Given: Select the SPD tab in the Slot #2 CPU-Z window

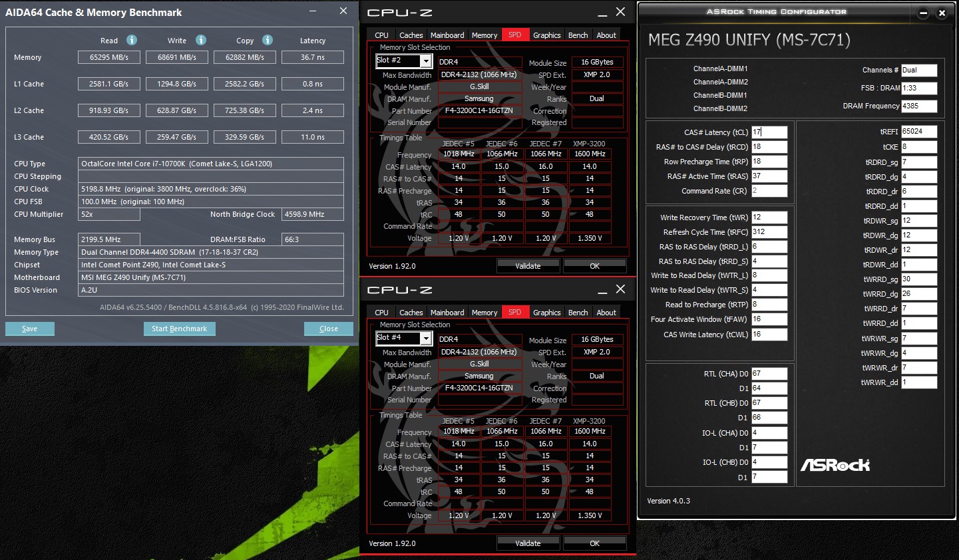Looking at the screenshot, I should tap(515, 35).
